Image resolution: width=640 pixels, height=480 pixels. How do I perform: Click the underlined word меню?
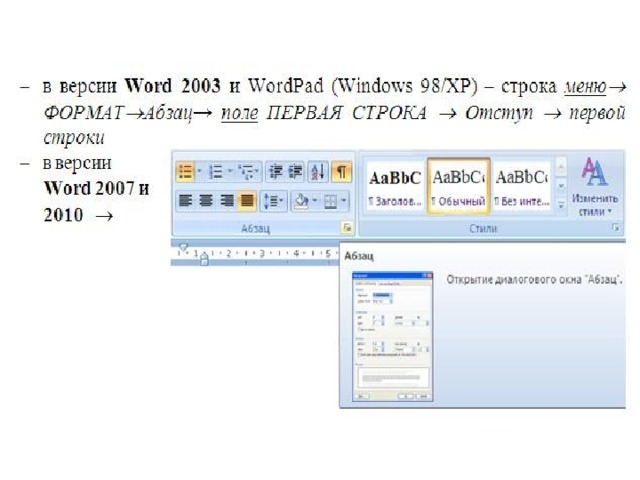click(585, 87)
